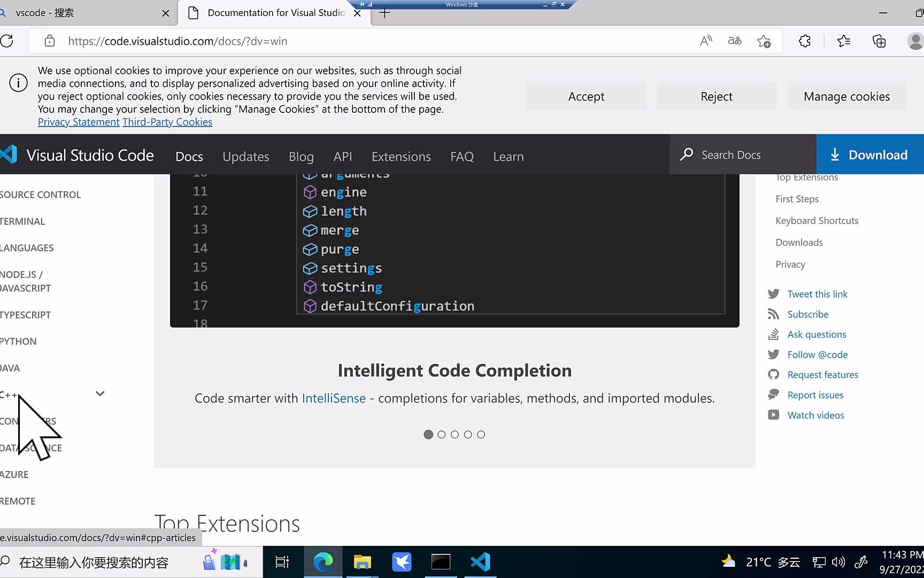Select the first carousel dot
The width and height of the screenshot is (924, 578).
click(x=428, y=435)
